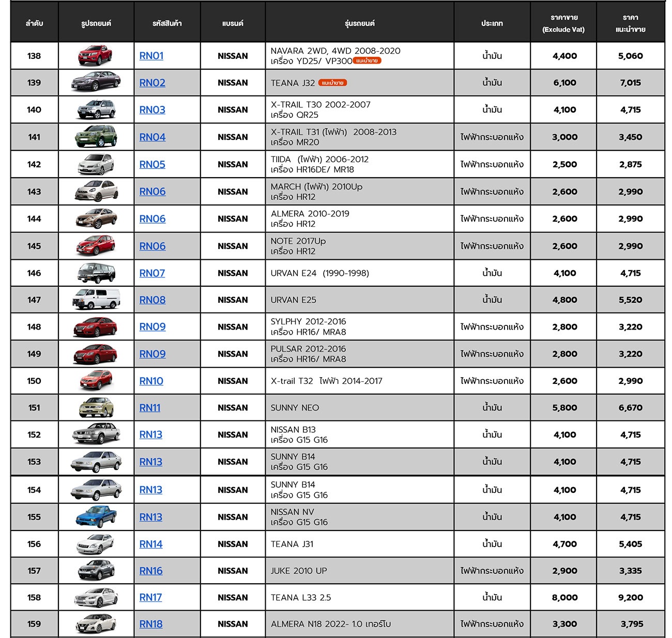672x638 pixels.
Task: Open the RN17 link for TEANA L33
Action: click(150, 597)
